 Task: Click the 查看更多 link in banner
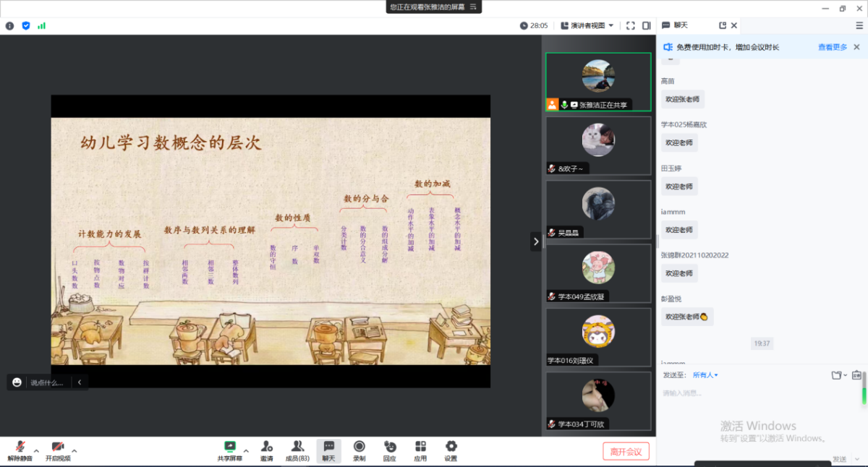tap(833, 47)
